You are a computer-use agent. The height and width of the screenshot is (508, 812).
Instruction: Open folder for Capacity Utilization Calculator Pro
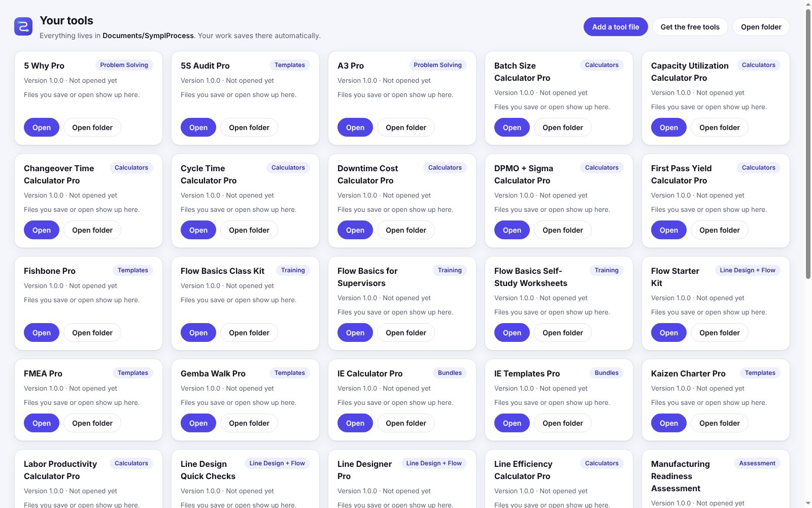(x=720, y=128)
